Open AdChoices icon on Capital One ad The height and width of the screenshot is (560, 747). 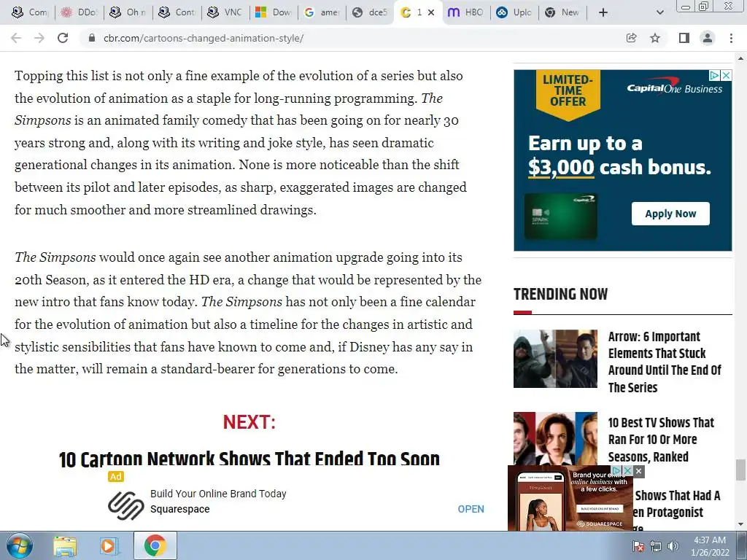point(715,75)
